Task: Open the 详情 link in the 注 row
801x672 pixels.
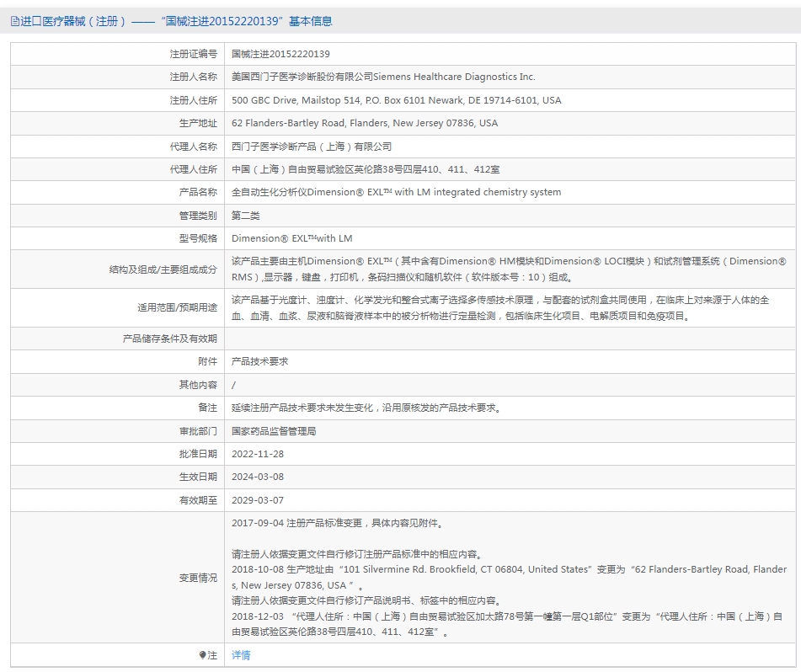Action: point(241,655)
